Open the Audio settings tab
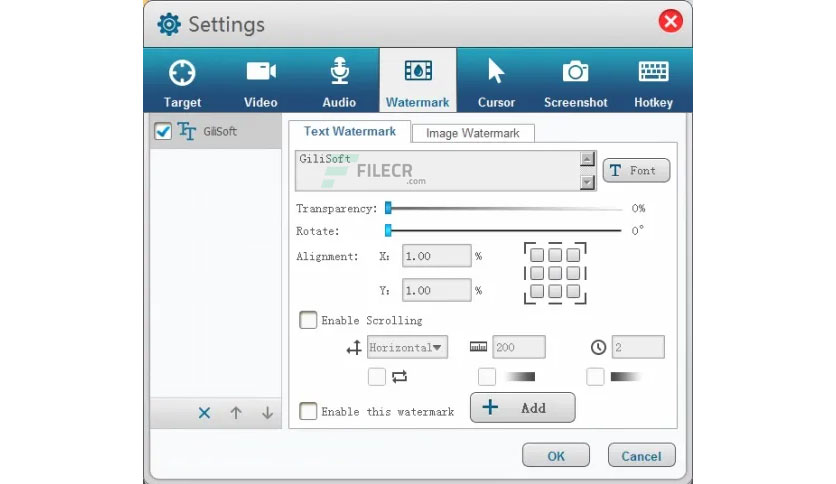This screenshot has height=484, width=836. coord(339,80)
